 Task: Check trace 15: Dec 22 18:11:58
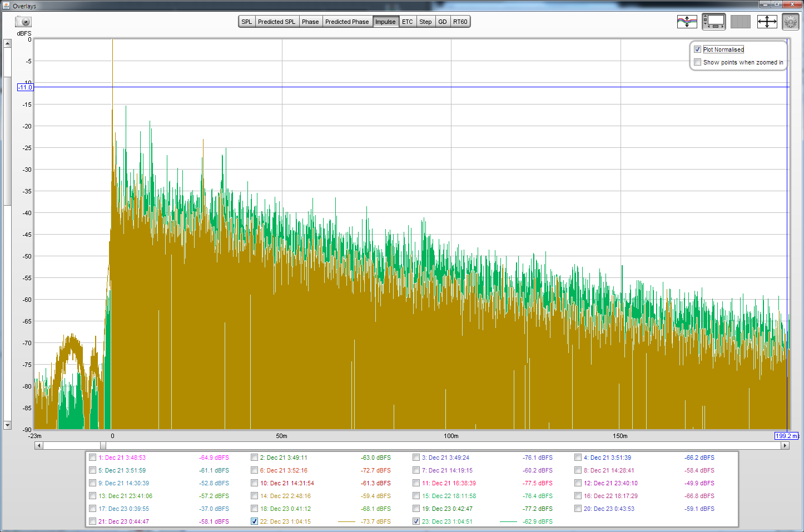[416, 496]
